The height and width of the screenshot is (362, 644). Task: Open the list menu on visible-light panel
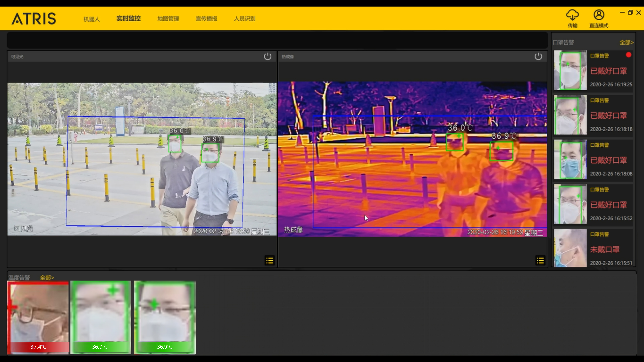[x=269, y=260]
